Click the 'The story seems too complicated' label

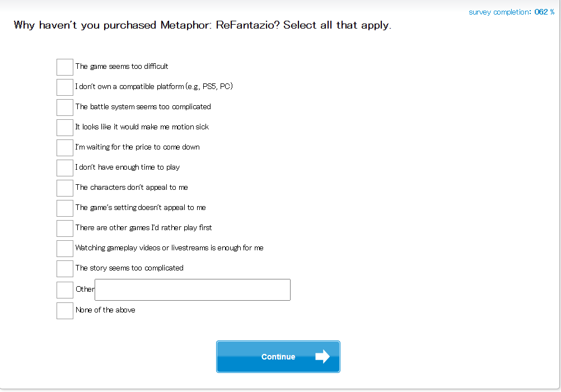[x=129, y=268]
